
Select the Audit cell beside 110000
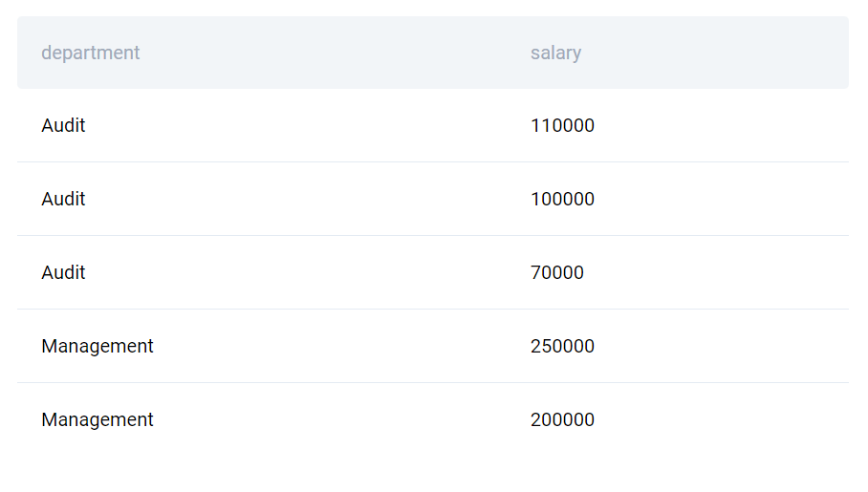click(63, 126)
